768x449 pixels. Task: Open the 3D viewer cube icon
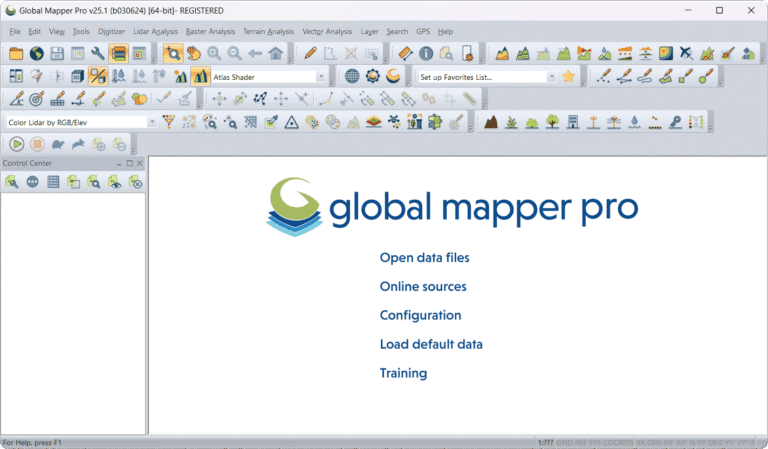point(77,76)
